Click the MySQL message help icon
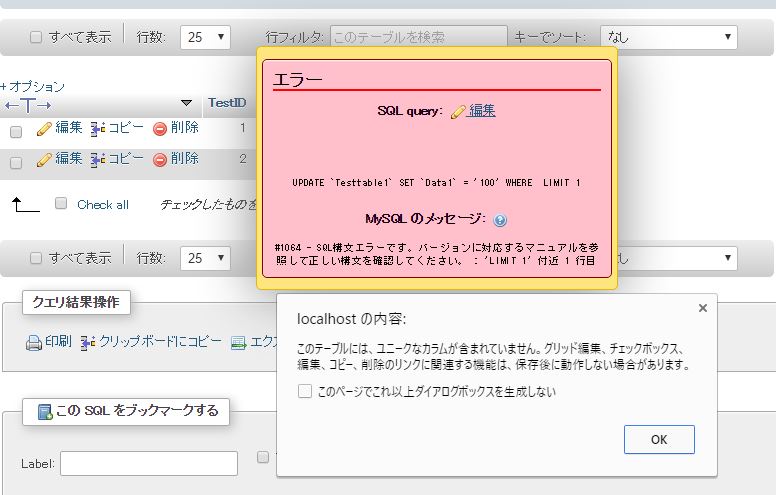 click(500, 220)
